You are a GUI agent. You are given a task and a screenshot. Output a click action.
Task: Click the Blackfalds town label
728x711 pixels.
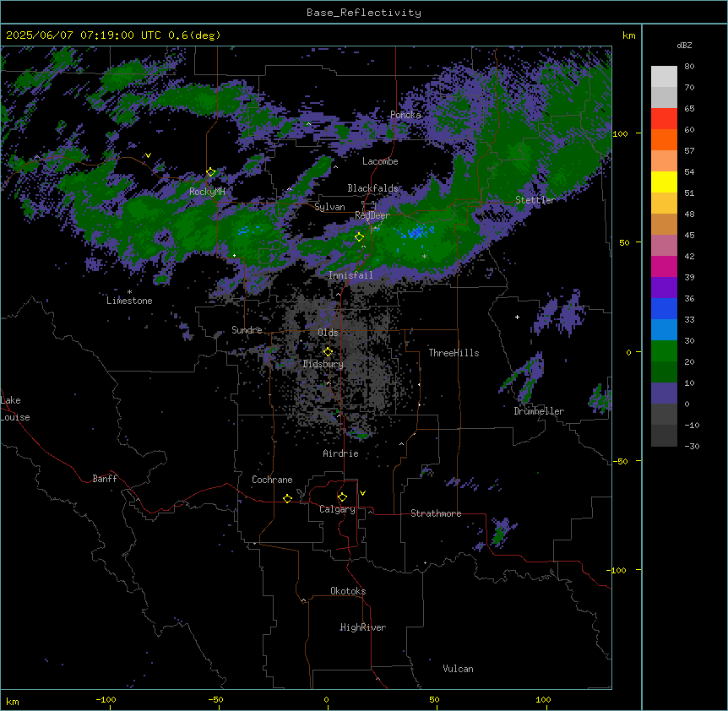(x=372, y=188)
